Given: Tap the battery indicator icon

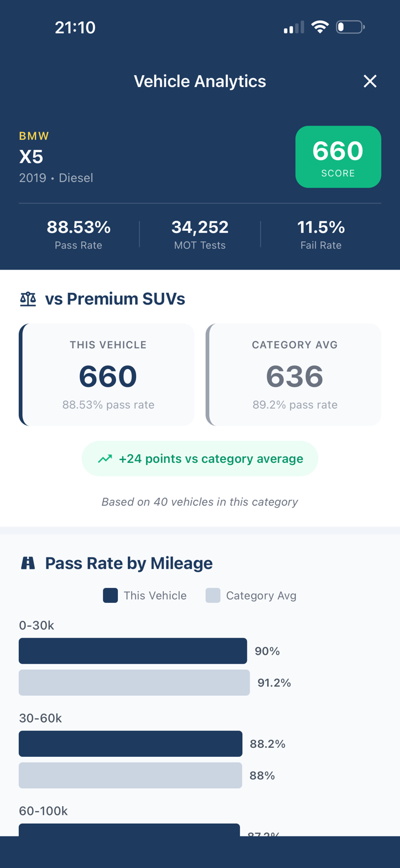Looking at the screenshot, I should point(350,27).
